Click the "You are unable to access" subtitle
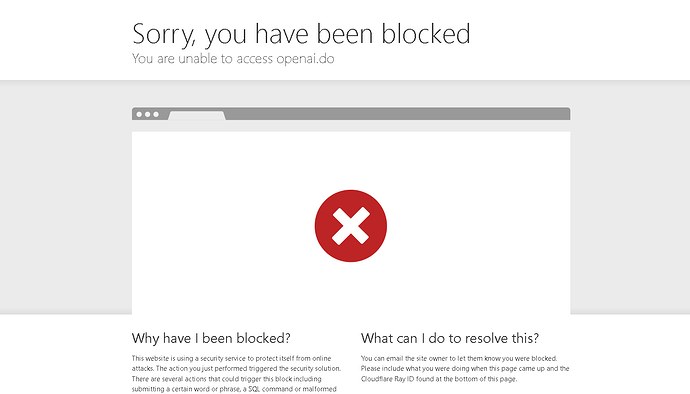This screenshot has height=394, width=690. click(x=202, y=59)
